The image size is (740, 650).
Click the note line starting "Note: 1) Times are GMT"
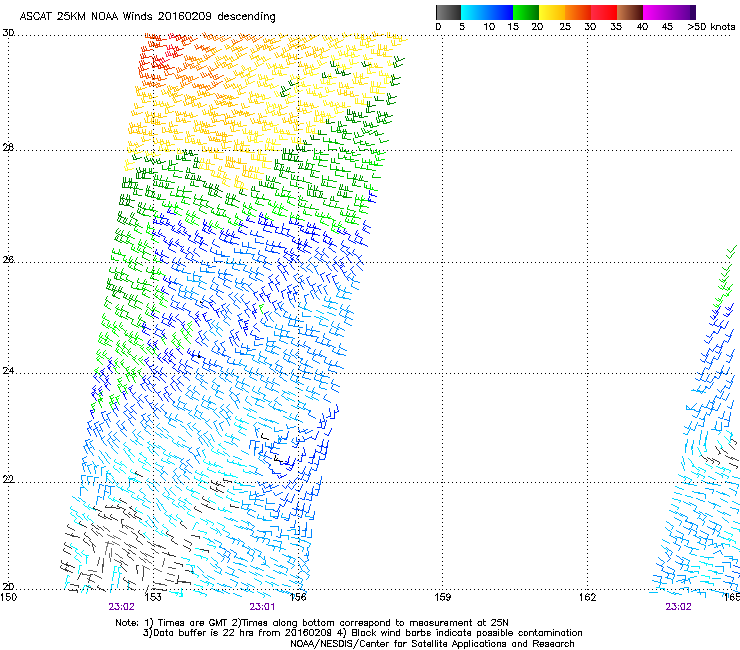311,623
